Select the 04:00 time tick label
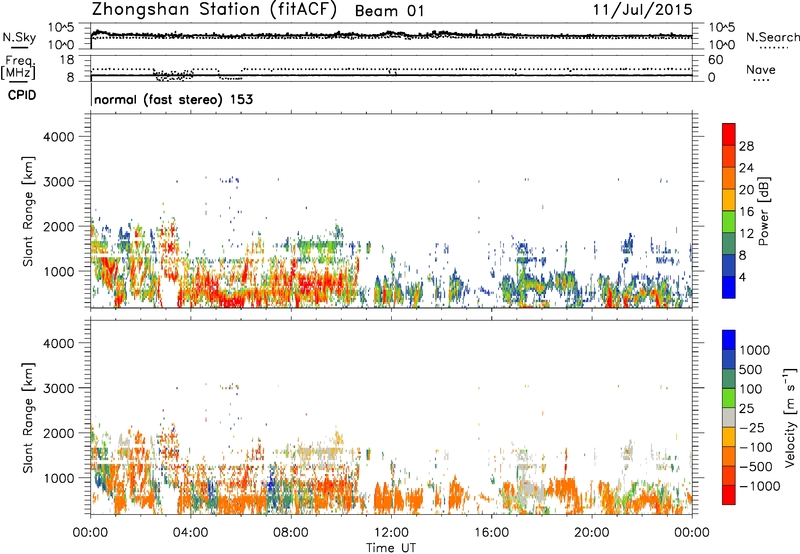Viewport: 800px width, 554px height. click(190, 533)
